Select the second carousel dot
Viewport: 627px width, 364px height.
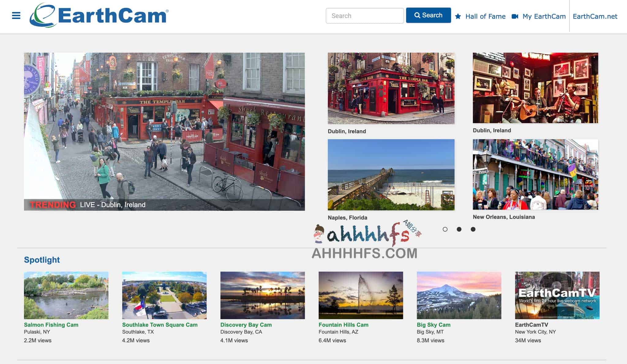[459, 229]
